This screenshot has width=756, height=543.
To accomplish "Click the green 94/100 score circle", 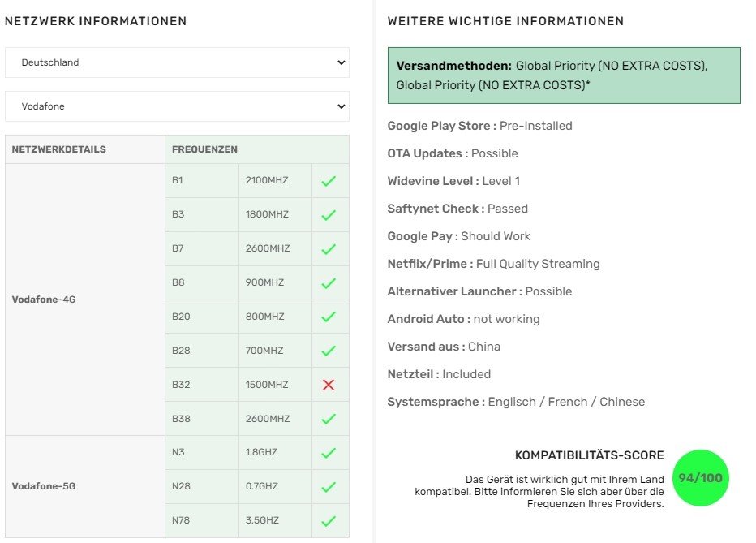I will click(700, 478).
